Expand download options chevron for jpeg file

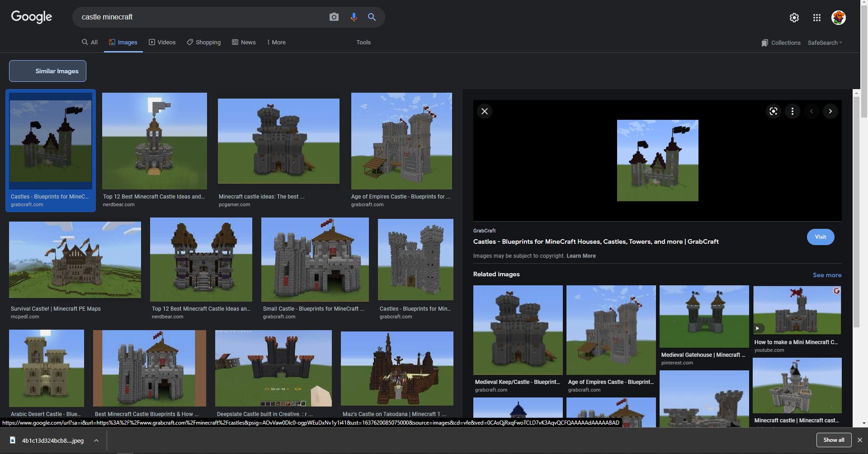(x=96, y=440)
